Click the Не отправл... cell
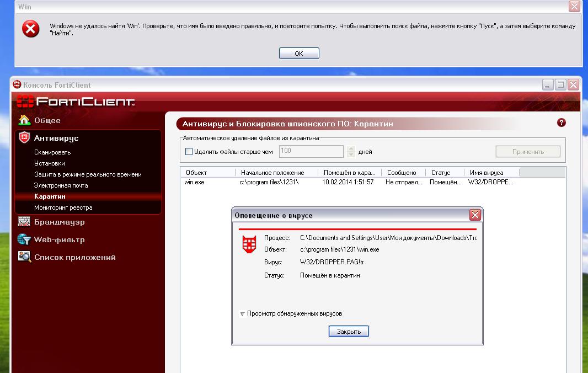This screenshot has height=373, width=588. (x=404, y=183)
